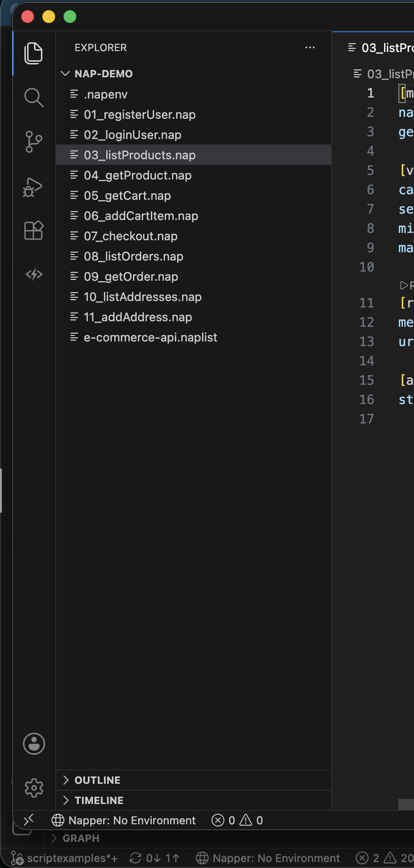Click line number 1 in the editor gutter

coord(370,93)
